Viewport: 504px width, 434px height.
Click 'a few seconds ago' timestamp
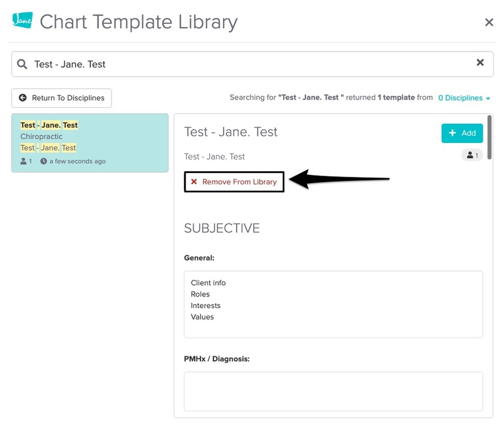point(78,161)
